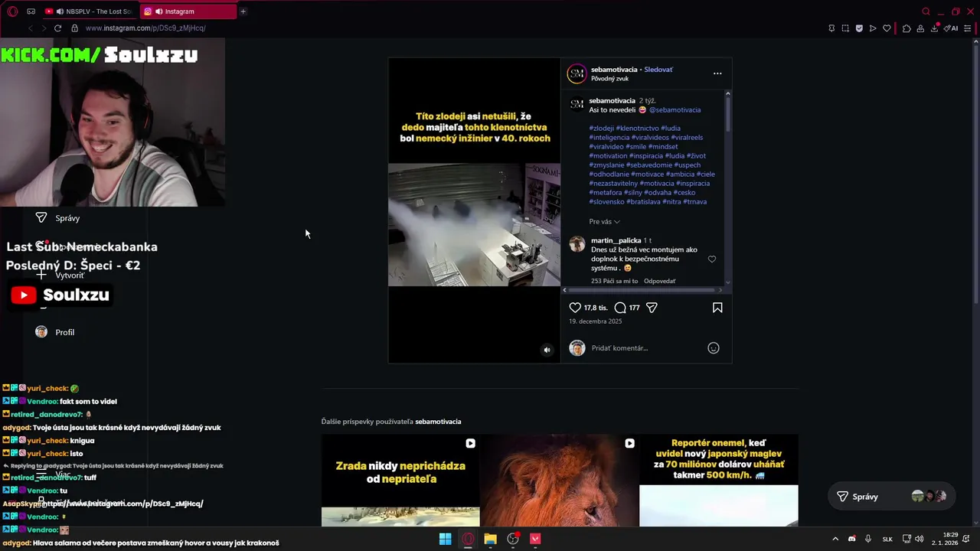980x551 pixels.
Task: Follow via Sledovať button
Action: pos(658,70)
